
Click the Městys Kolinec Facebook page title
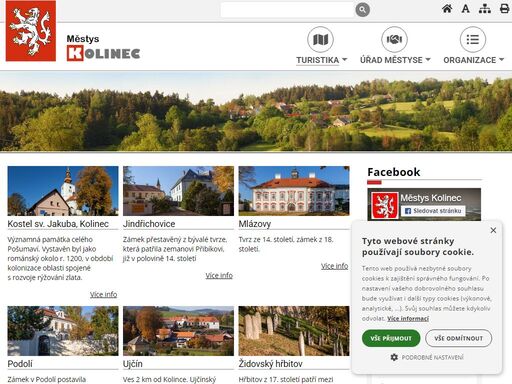431,198
